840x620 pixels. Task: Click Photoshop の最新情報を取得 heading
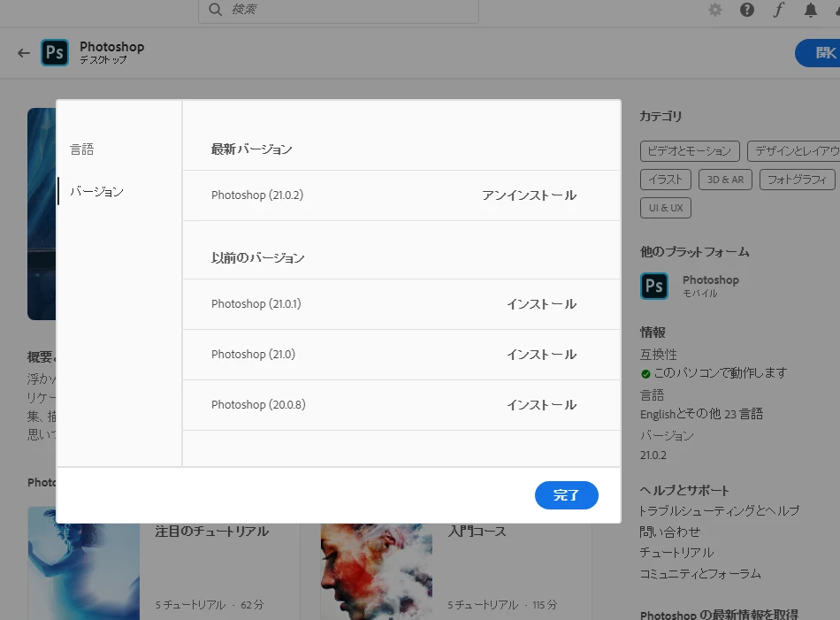click(719, 614)
